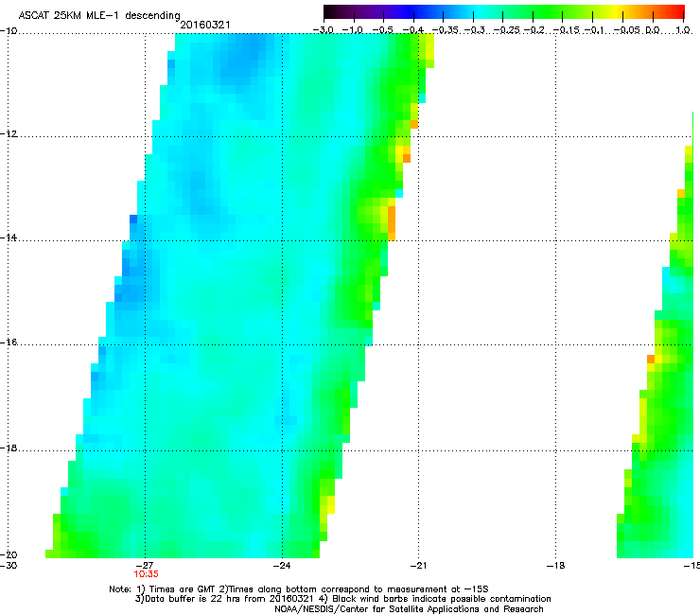Viewport: 700px width, 615px height.
Task: Click the colorbar label '-0.05'
Action: 627,30
